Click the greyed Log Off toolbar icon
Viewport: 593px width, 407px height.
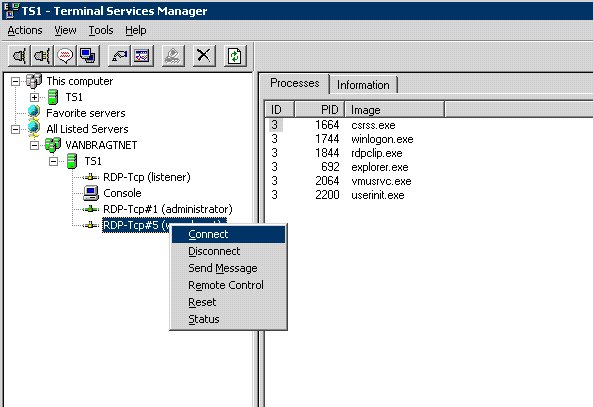coord(173,56)
